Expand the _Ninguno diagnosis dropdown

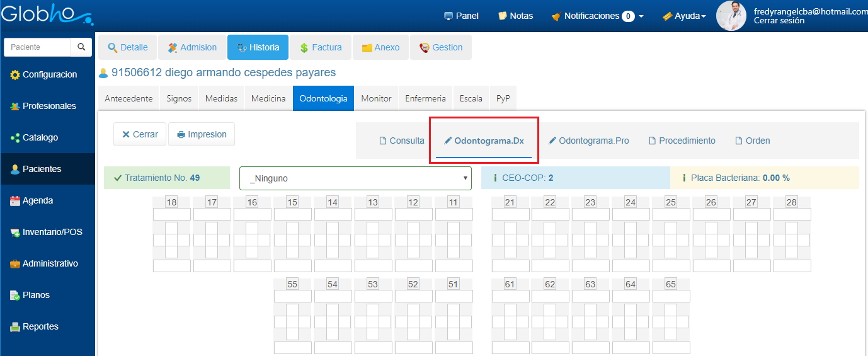tap(355, 178)
